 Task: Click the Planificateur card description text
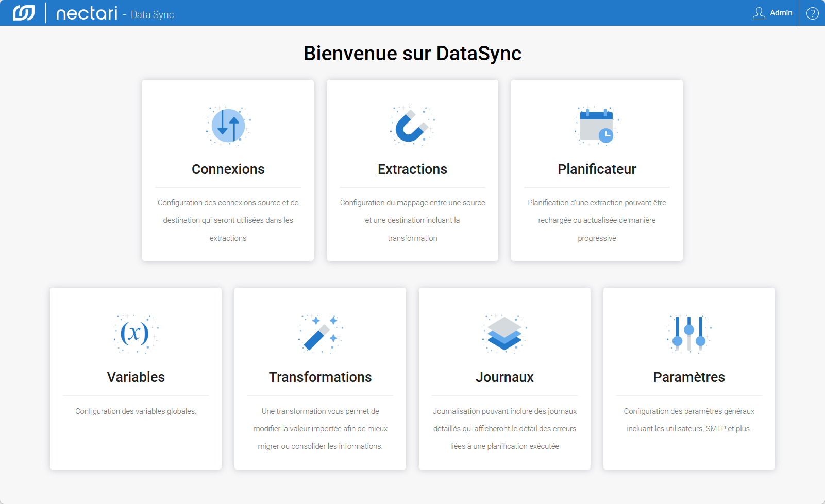pos(597,220)
